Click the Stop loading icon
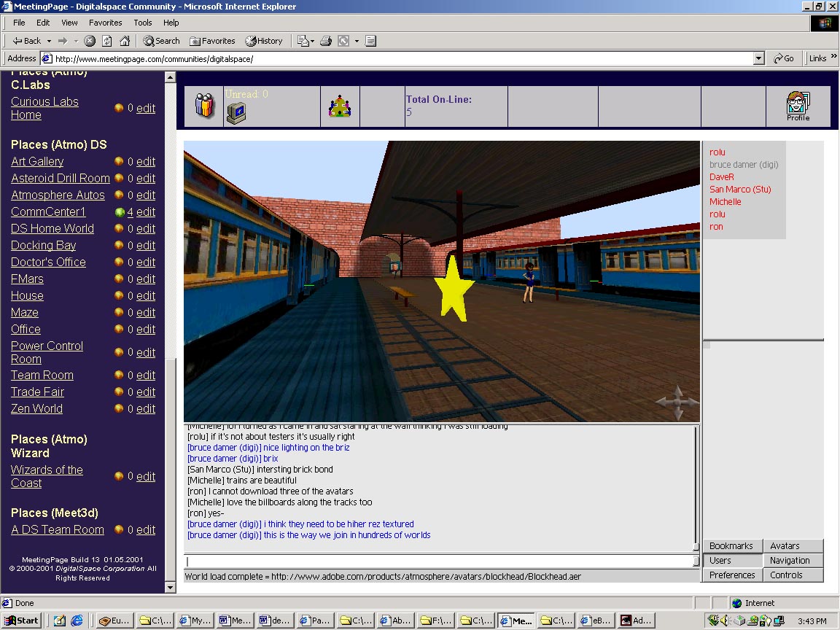This screenshot has height=630, width=840. tap(90, 41)
